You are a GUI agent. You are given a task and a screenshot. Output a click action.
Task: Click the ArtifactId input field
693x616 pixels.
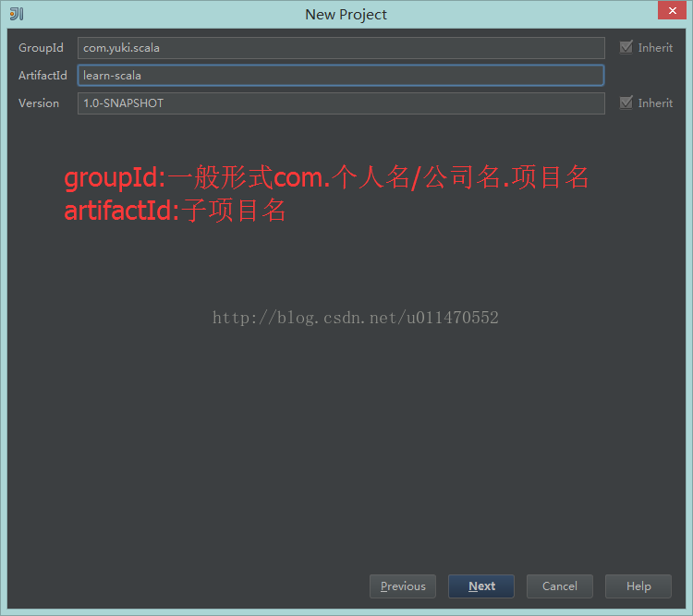(x=341, y=76)
